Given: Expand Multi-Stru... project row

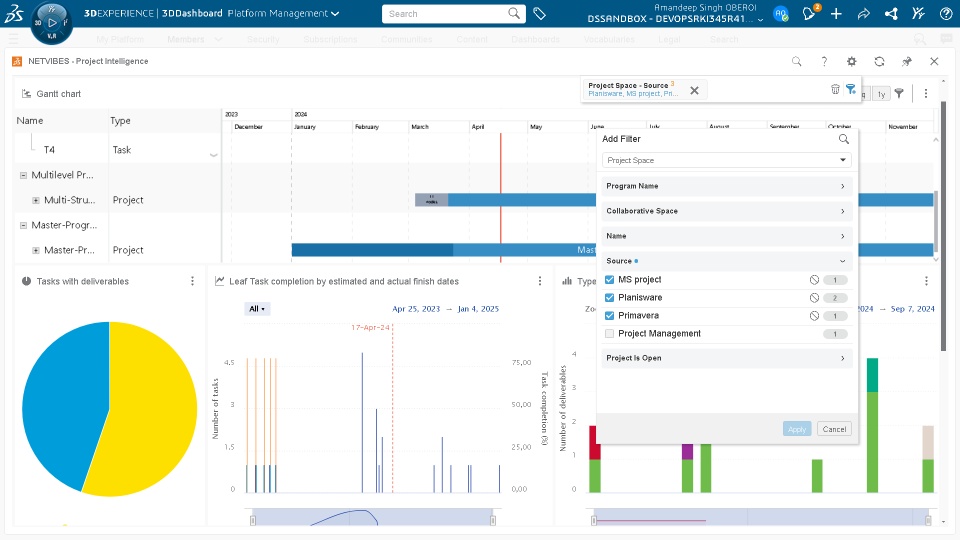Looking at the screenshot, I should [36, 200].
